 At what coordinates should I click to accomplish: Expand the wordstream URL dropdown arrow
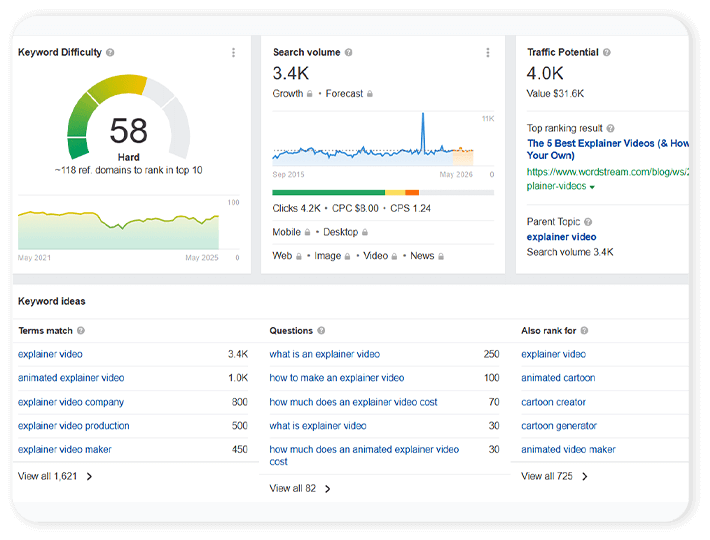(x=592, y=187)
